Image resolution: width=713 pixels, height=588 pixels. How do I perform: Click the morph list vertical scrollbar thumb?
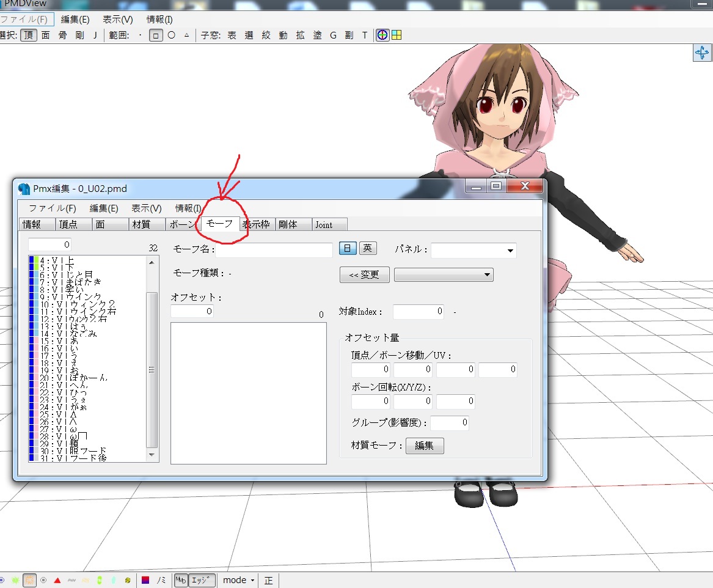pos(152,370)
